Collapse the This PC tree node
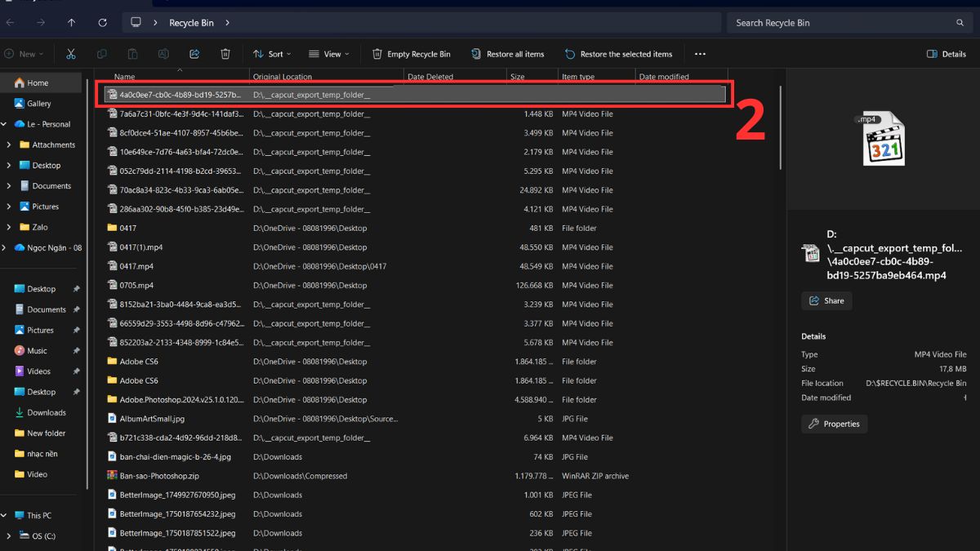 pos(5,516)
